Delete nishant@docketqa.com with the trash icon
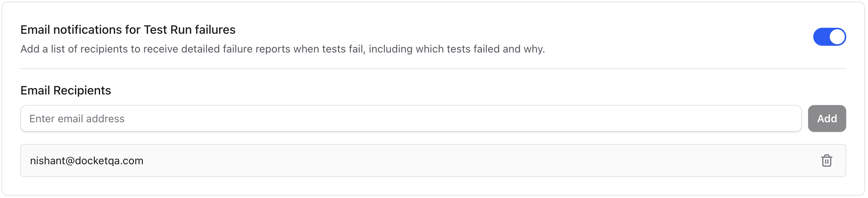The height and width of the screenshot is (198, 868). pos(826,160)
